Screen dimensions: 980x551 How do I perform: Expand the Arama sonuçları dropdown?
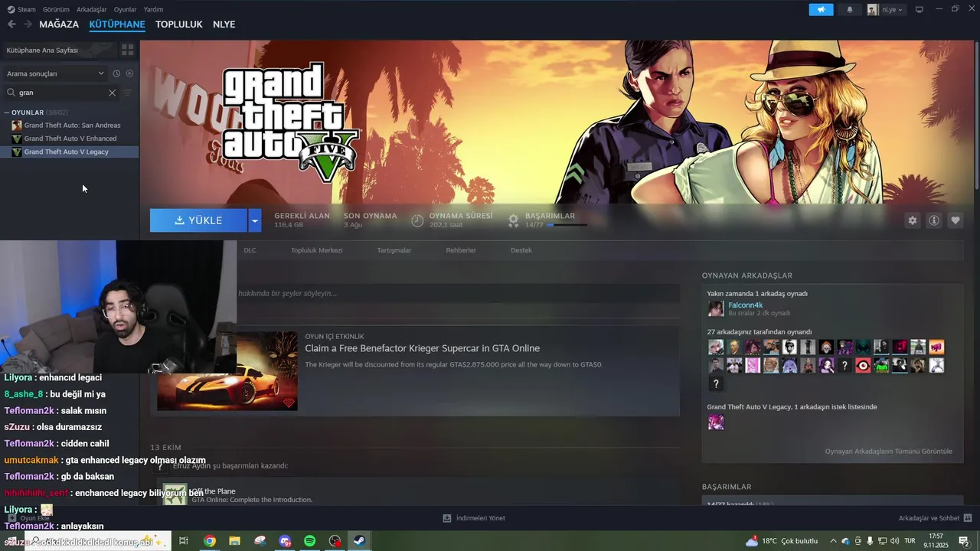coord(55,73)
